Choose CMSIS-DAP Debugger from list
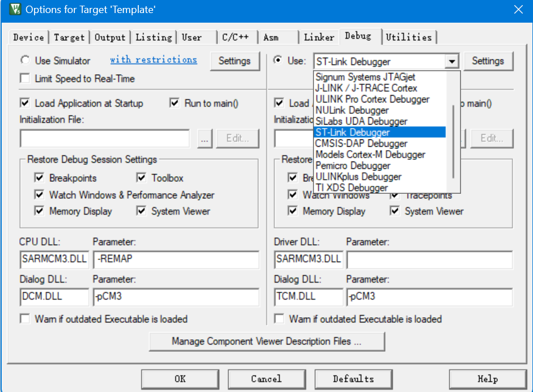 coord(380,143)
